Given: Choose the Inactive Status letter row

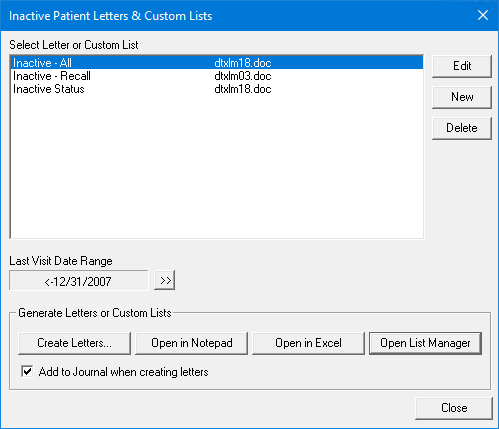Looking at the screenshot, I should [x=217, y=89].
